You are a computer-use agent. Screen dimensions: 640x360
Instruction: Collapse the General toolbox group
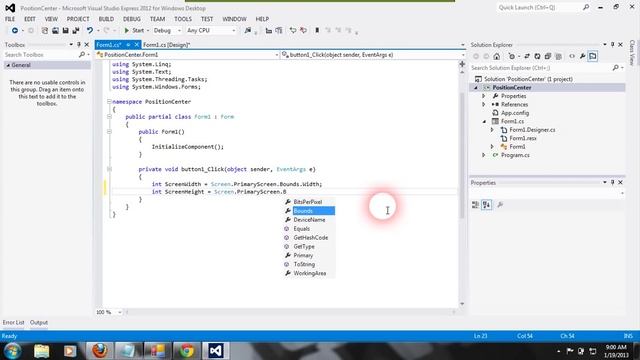(8, 65)
